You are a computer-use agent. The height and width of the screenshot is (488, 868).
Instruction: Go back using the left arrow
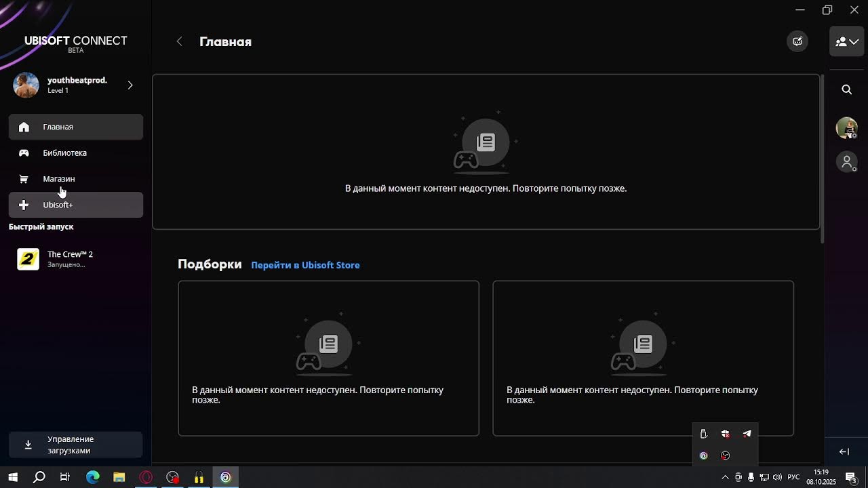(x=179, y=41)
